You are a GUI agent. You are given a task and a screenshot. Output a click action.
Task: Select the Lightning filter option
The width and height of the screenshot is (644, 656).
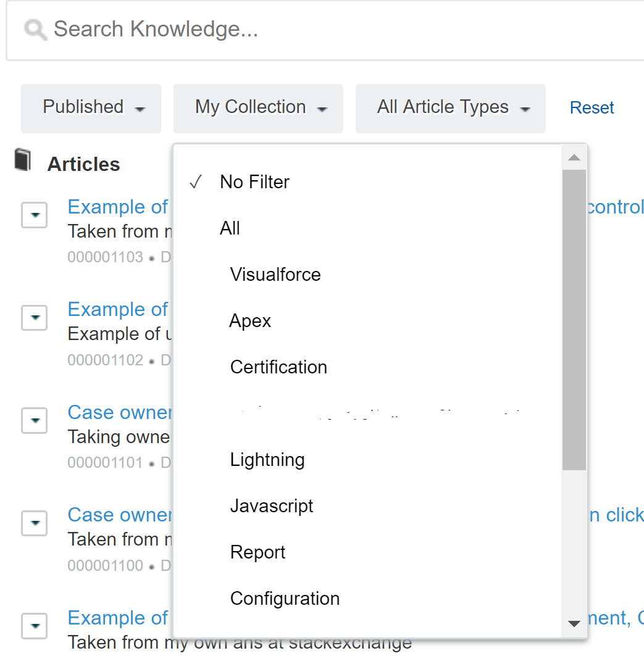(267, 459)
